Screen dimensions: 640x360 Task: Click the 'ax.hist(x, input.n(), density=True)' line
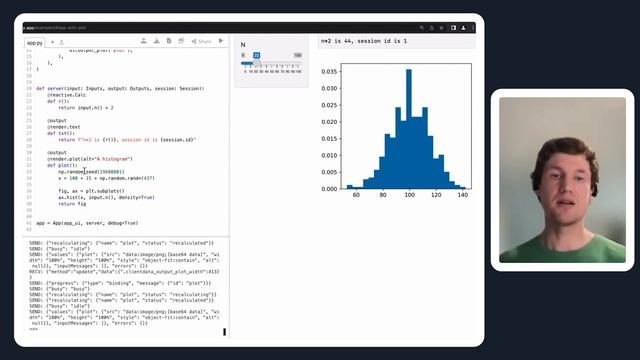click(x=106, y=197)
